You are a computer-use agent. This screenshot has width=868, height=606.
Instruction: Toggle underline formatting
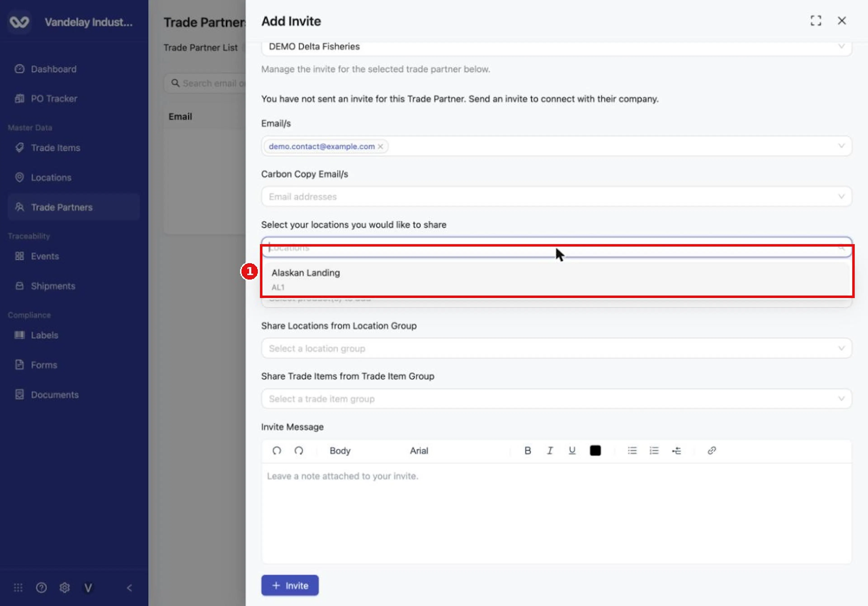pyautogui.click(x=572, y=450)
